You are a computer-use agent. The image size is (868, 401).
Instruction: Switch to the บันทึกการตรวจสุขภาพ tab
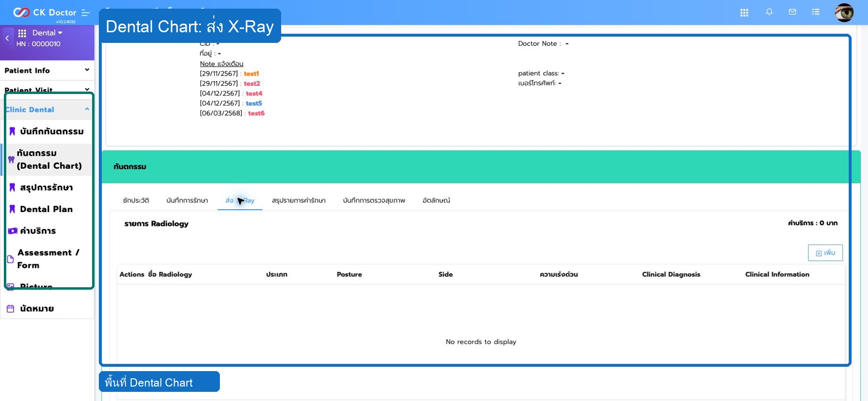[374, 200]
